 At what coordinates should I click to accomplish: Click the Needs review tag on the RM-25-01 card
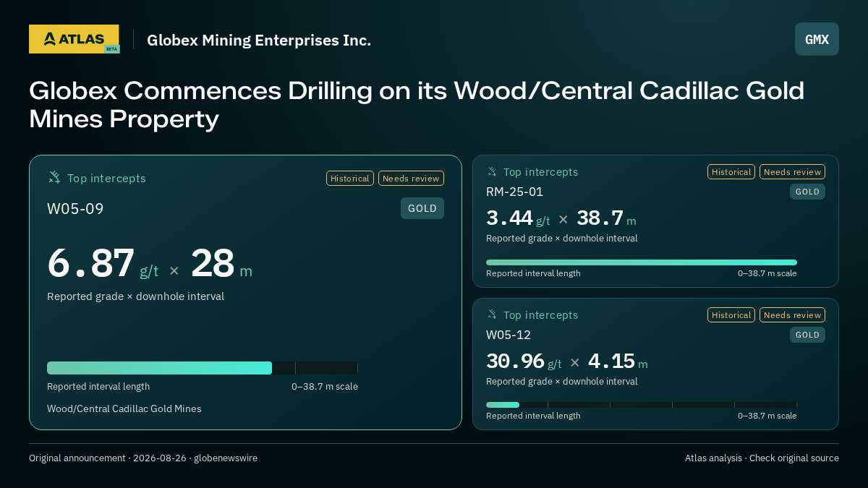(x=792, y=172)
